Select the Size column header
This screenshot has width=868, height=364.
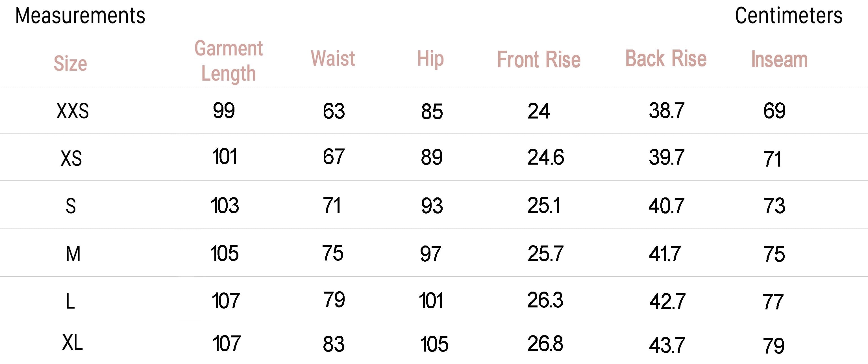[70, 63]
